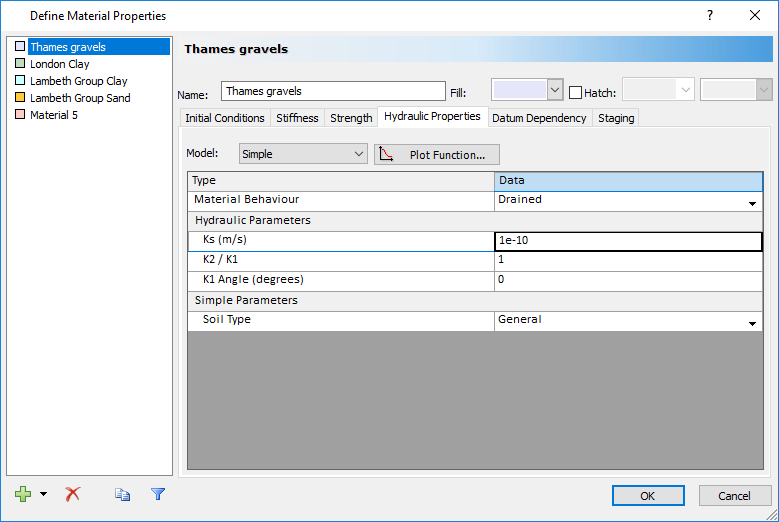Open the Model dropdown set to Simple
Viewport: 779px width, 522px height.
[x=303, y=154]
